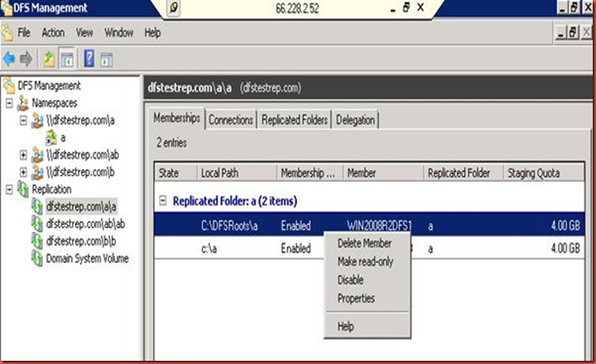Click the Domain System Volume icon
The width and height of the screenshot is (596, 364).
coord(37,258)
